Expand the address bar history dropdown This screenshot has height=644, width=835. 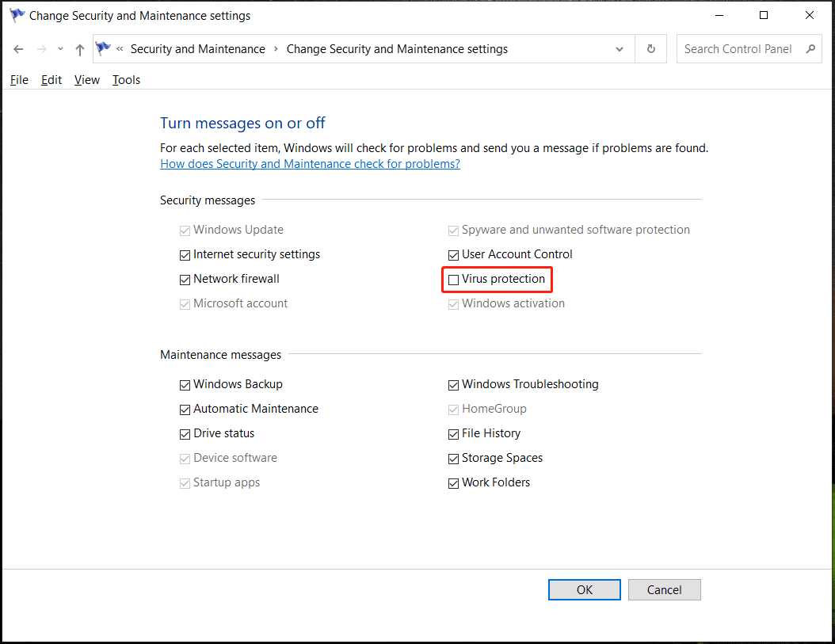620,49
